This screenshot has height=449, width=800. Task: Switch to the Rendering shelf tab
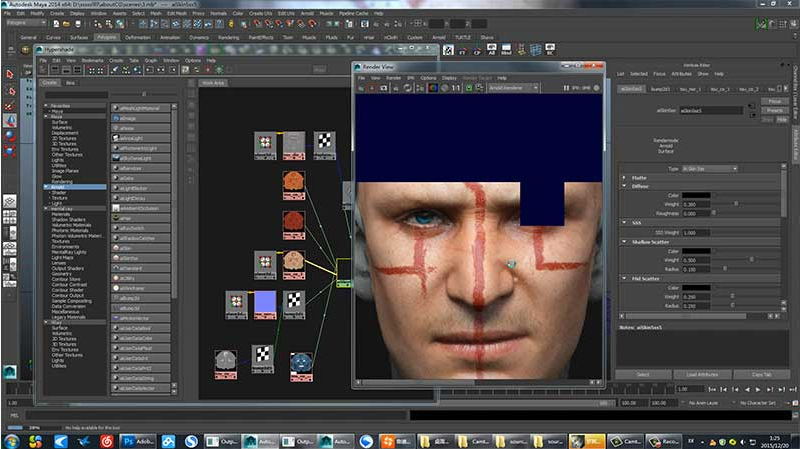pos(229,37)
